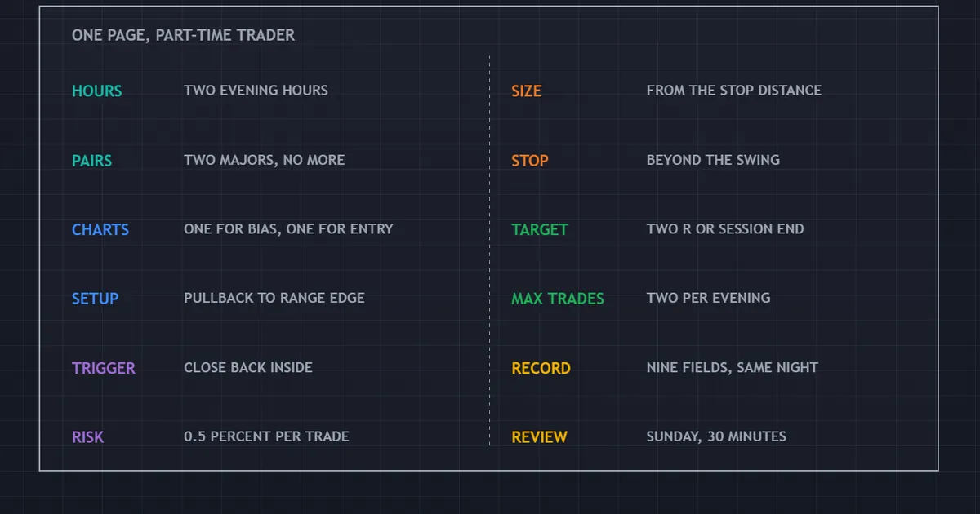Click the text Pullback To Range Edge

click(x=274, y=298)
